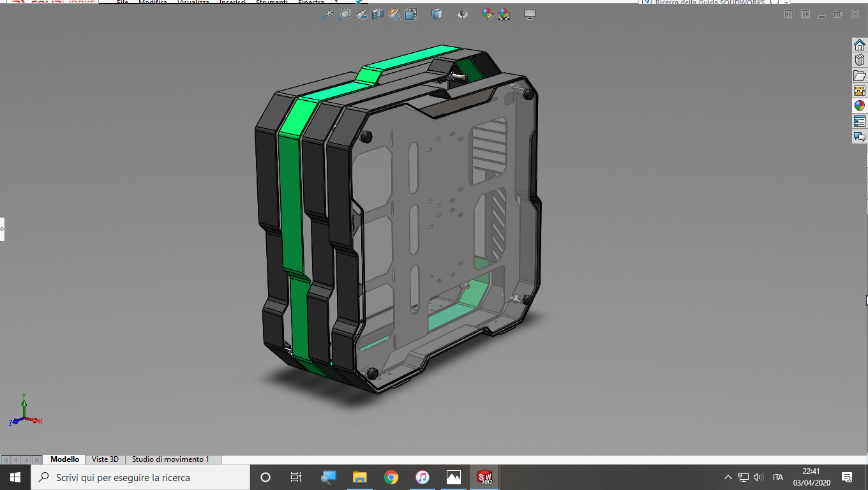Open File Explorer from the taskbar
The height and width of the screenshot is (490, 868).
(360, 477)
